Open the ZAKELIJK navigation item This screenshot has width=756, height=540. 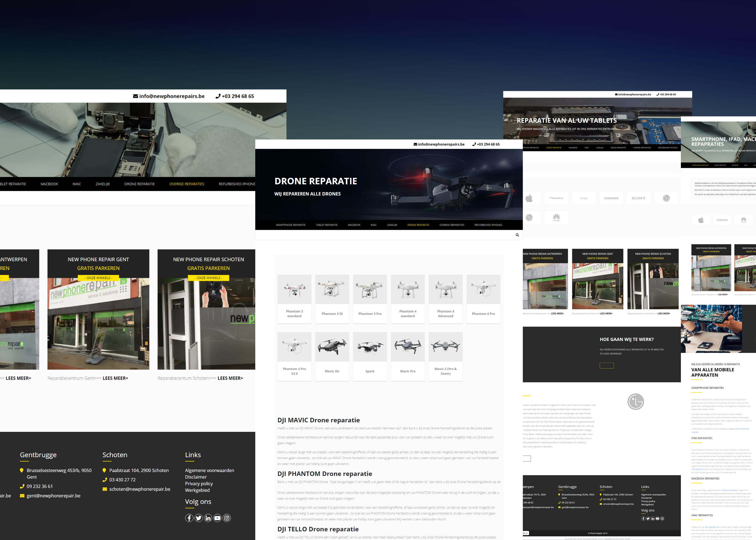(392, 225)
